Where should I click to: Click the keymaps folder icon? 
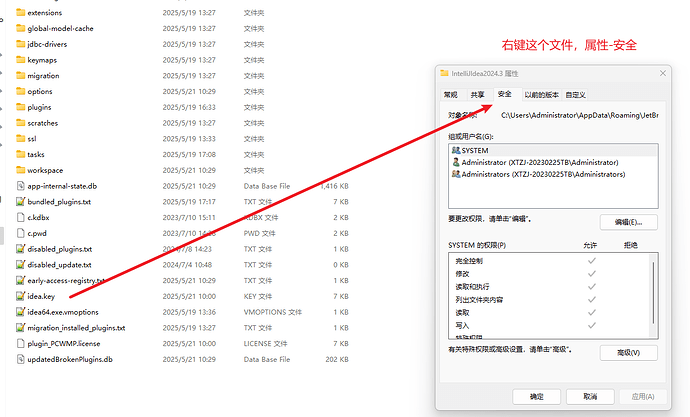coord(20,60)
